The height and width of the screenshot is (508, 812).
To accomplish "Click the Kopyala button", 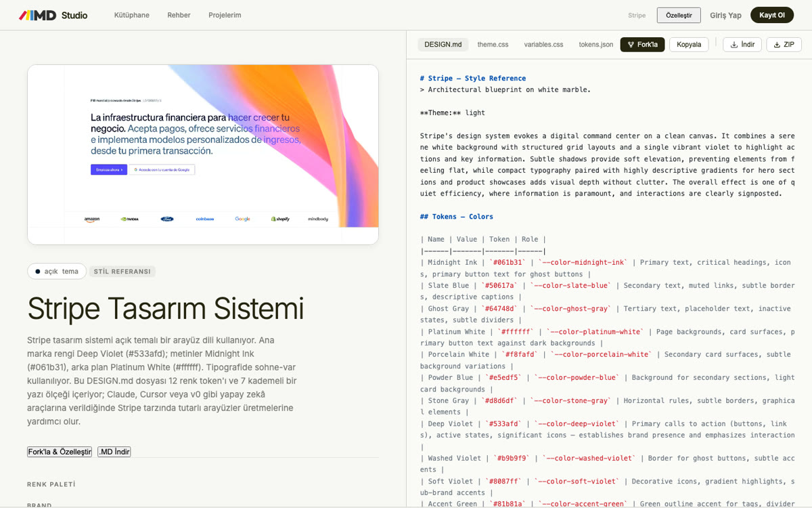I will click(x=689, y=45).
